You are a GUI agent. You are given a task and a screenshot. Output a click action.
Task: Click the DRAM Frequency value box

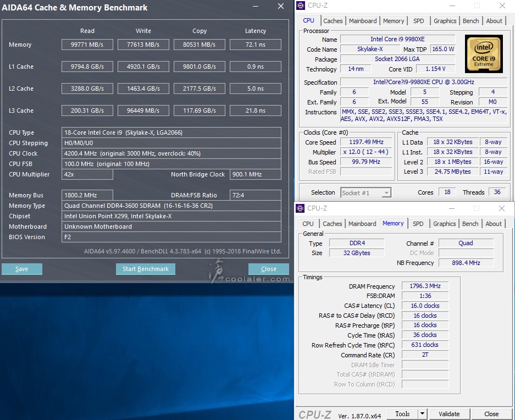pyautogui.click(x=425, y=286)
